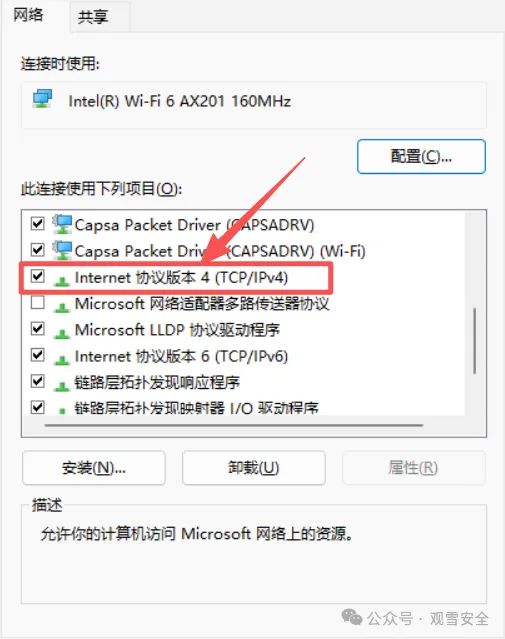Toggle the Microsoft LLDP 协议驱动程序 checkbox
505x639 pixels.
coord(37,328)
